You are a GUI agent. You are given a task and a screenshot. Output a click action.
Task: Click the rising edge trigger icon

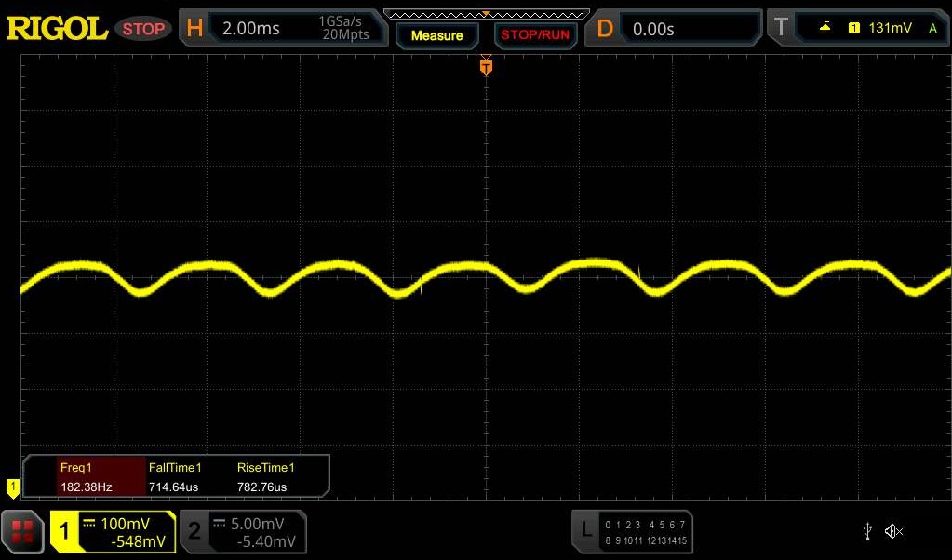pos(825,29)
